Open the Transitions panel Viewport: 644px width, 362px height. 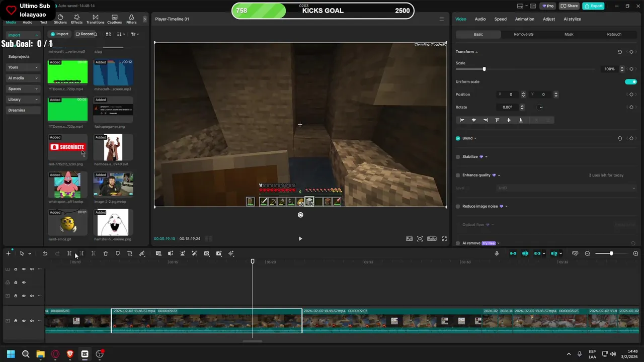(x=95, y=20)
